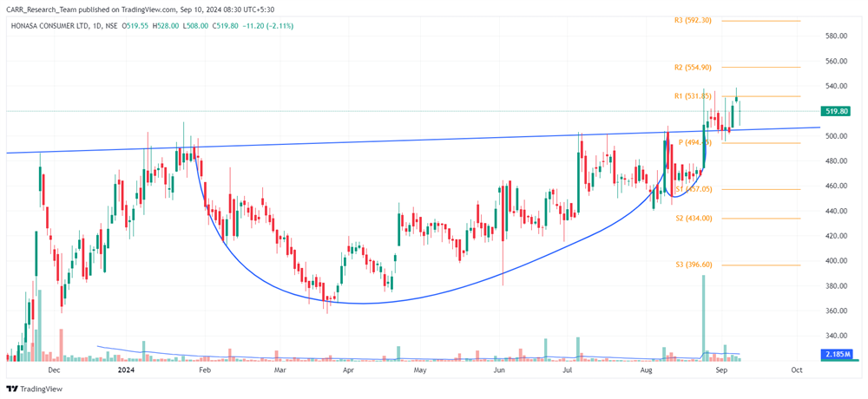Select the R3 (592.30) pivot label
The image size is (868, 399).
693,20
